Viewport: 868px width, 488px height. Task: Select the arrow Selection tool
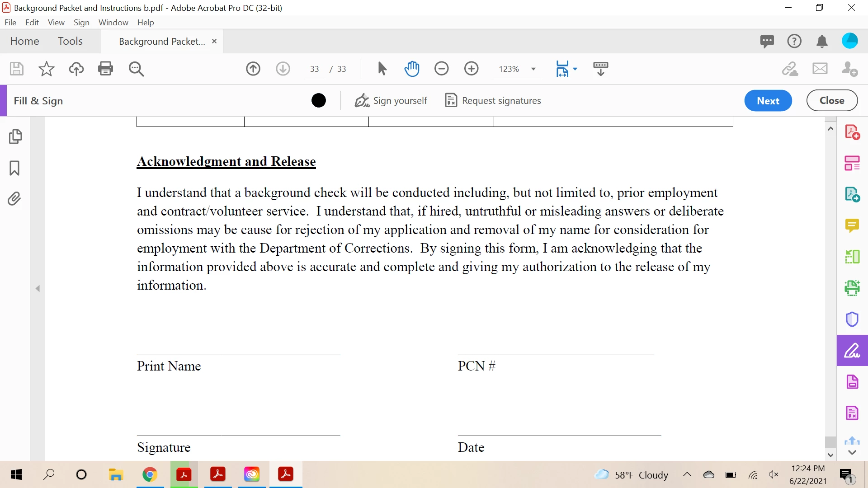[x=382, y=69]
